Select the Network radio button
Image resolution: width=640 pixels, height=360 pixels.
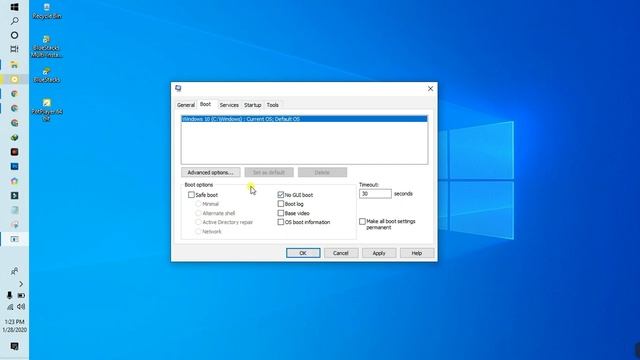click(198, 231)
